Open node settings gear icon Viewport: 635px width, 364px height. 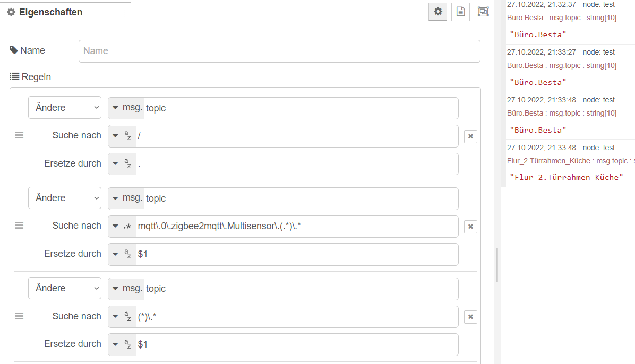point(438,12)
